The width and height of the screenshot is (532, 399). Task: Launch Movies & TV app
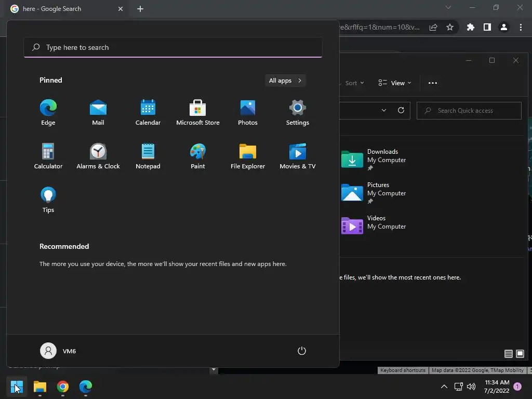(x=298, y=156)
